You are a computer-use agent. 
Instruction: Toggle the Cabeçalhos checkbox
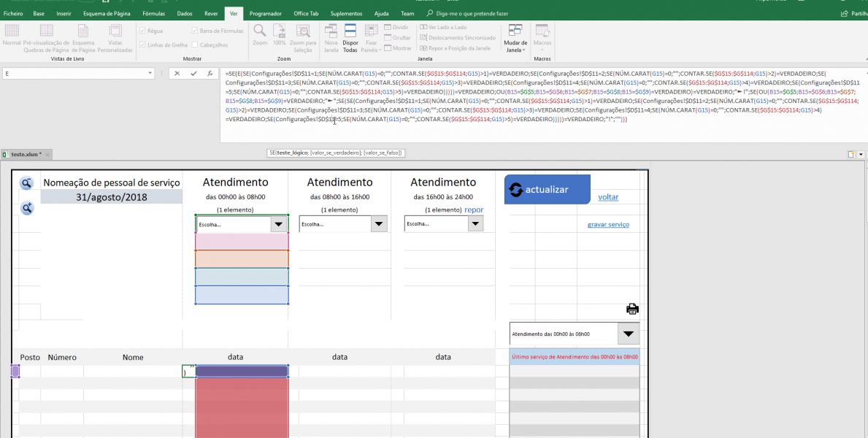coord(194,45)
